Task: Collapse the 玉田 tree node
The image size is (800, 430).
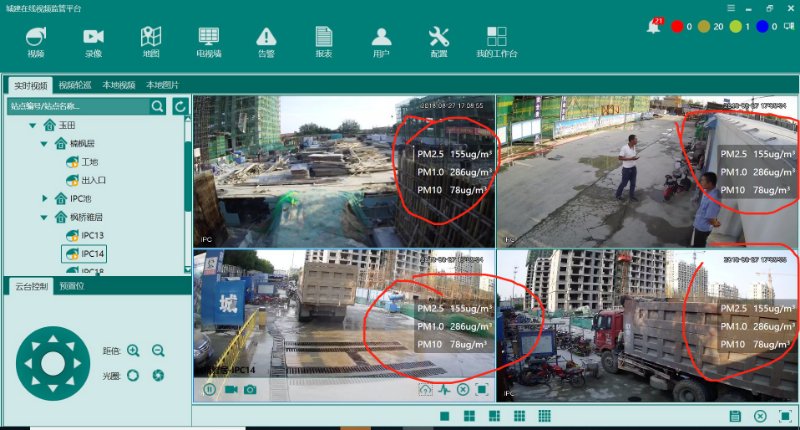Action: coord(33,125)
